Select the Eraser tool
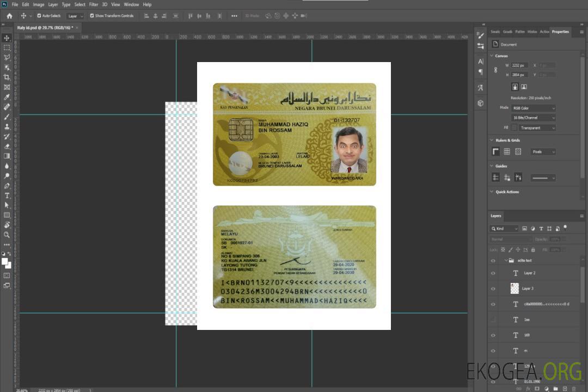This screenshot has width=588, height=392. [7, 146]
